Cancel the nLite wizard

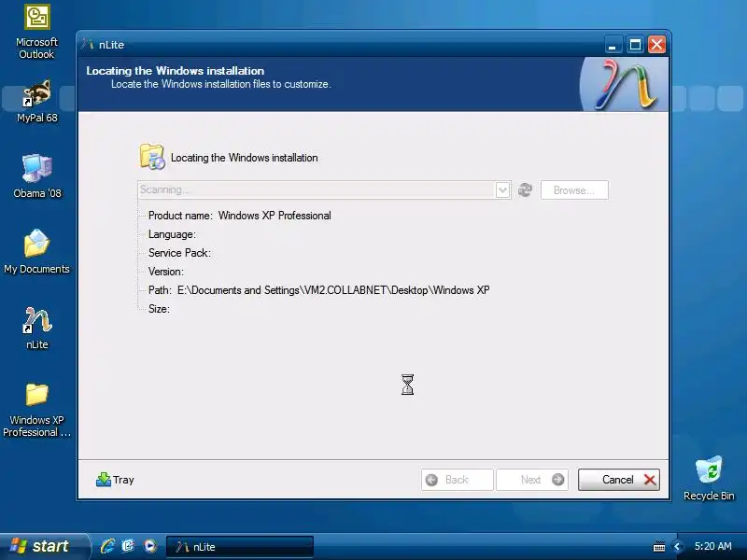pyautogui.click(x=619, y=480)
